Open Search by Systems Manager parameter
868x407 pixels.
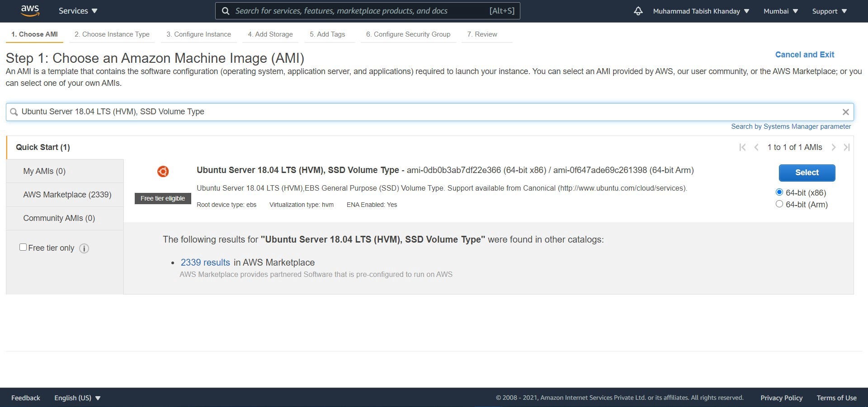pos(791,126)
